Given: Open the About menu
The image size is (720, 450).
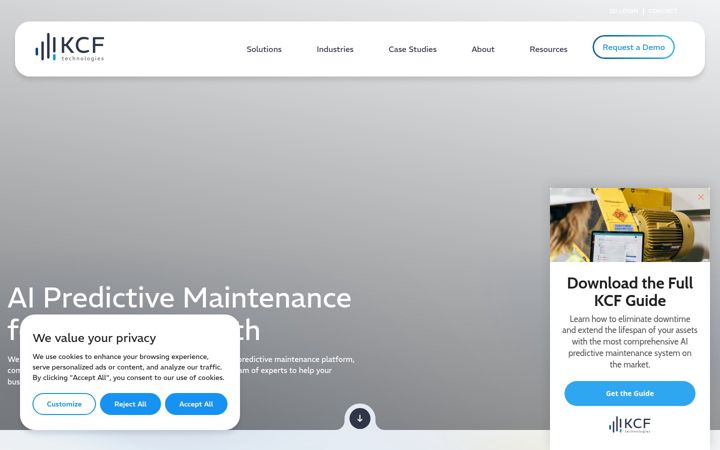Looking at the screenshot, I should pyautogui.click(x=483, y=49).
